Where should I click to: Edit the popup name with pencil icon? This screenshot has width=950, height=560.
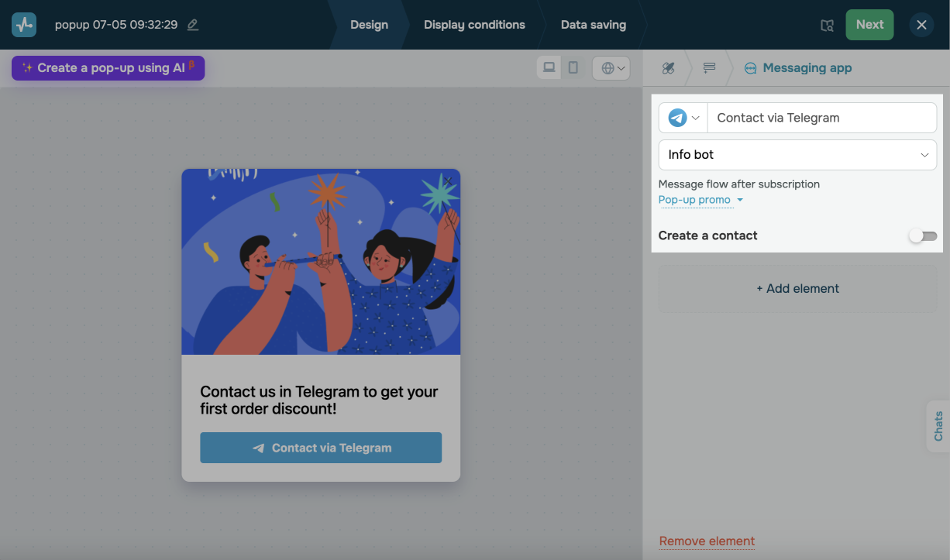pyautogui.click(x=193, y=25)
